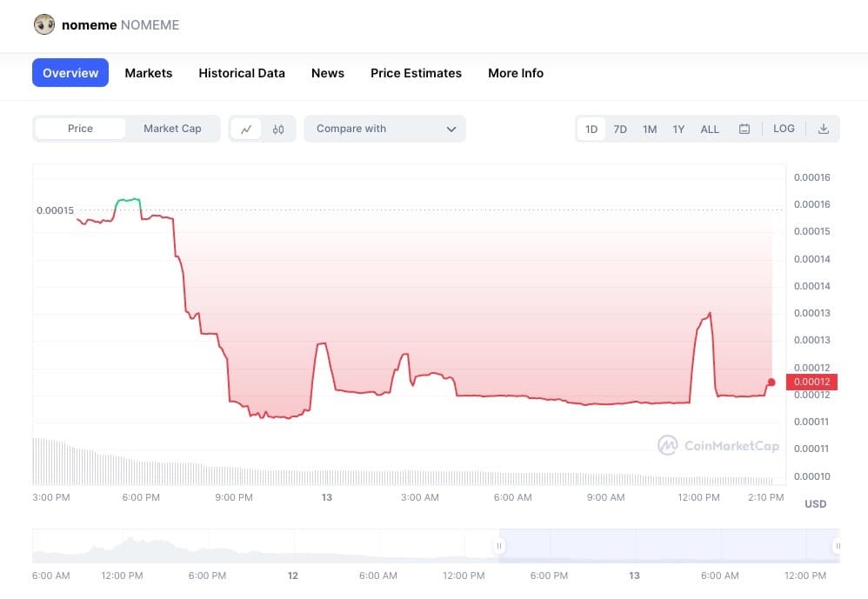This screenshot has height=599, width=868.
Task: Go to the News tab
Action: [x=328, y=73]
